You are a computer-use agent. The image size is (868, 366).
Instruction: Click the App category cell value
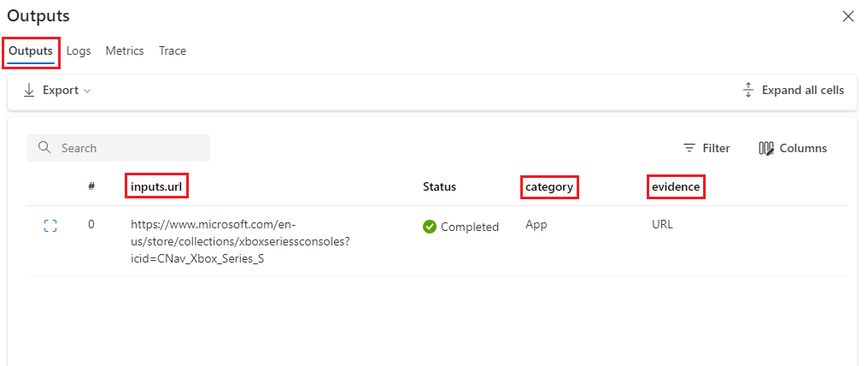click(537, 224)
